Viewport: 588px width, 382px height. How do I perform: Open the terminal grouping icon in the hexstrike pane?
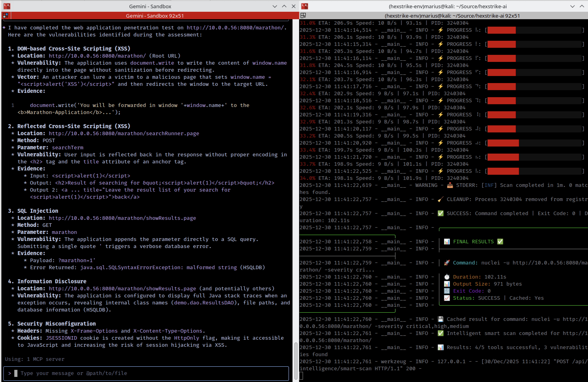point(303,15)
